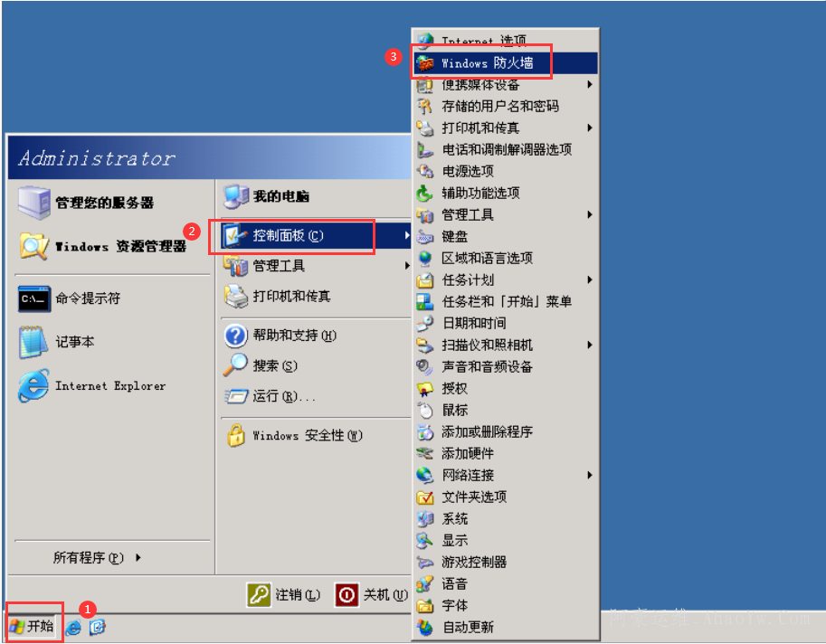
Task: Click the 搜索 magnifier icon
Action: [235, 365]
